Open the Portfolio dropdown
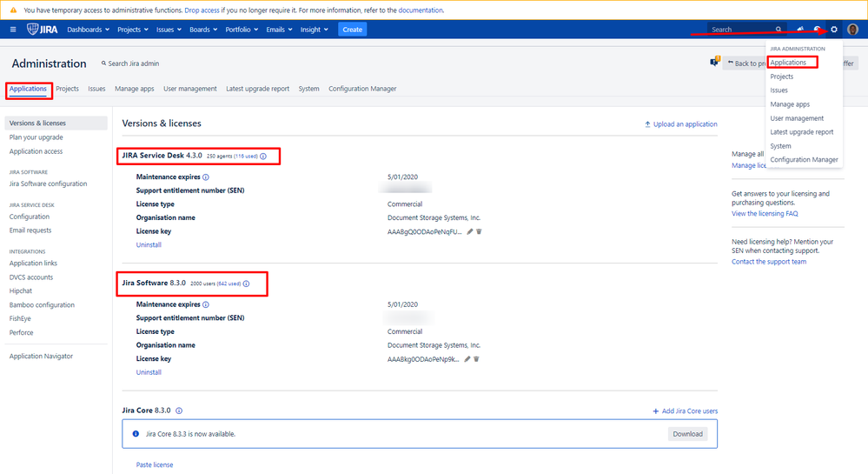This screenshot has width=868, height=474. (242, 30)
